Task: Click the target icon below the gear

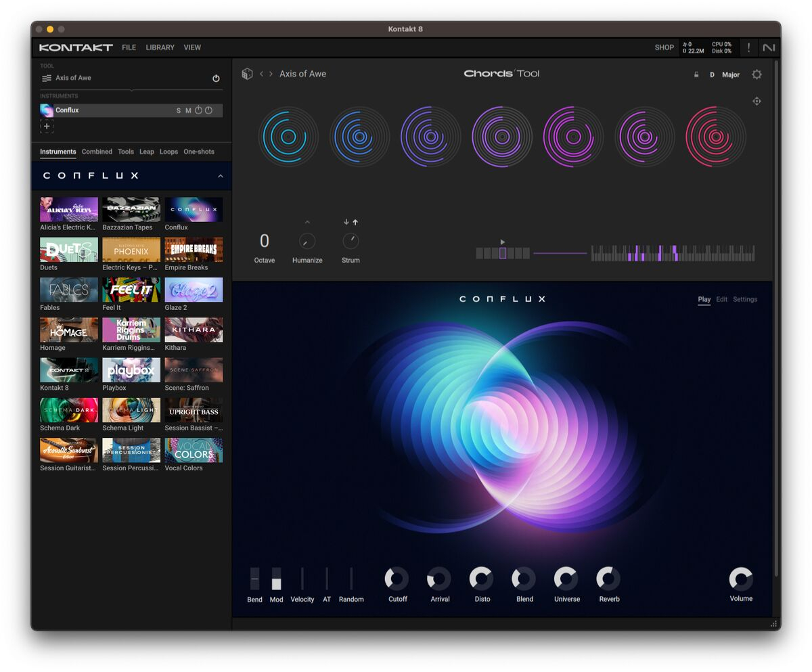Action: tap(757, 102)
